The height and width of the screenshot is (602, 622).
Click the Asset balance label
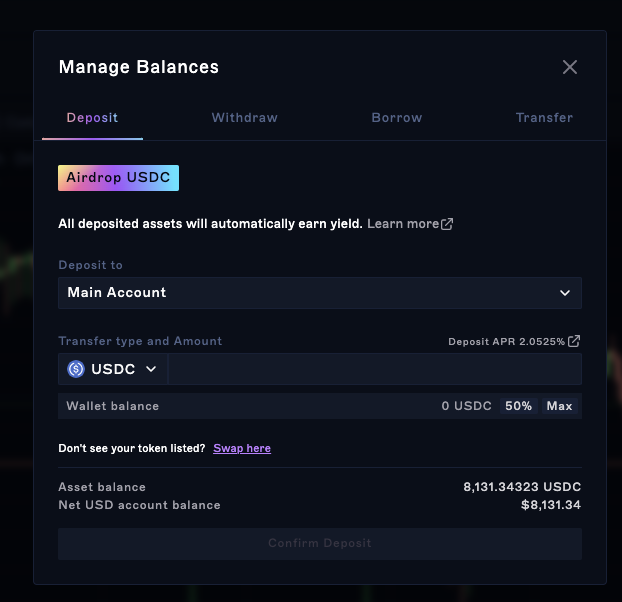(x=102, y=487)
